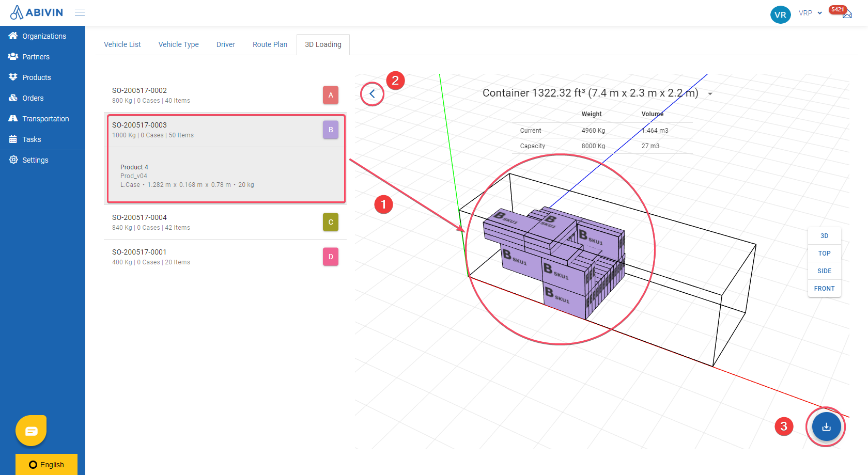
Task: Click the Settings gear icon
Action: pos(13,160)
